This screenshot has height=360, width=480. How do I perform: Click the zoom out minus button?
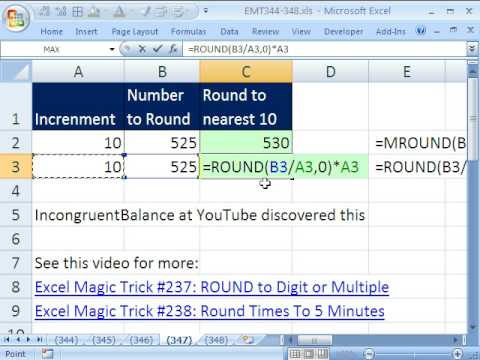tap(369, 354)
